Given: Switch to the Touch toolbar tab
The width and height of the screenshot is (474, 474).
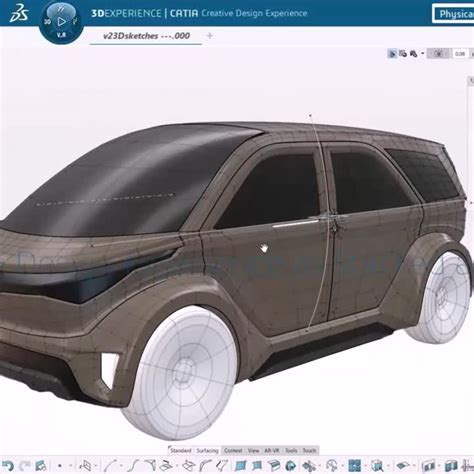Looking at the screenshot, I should 309,450.
